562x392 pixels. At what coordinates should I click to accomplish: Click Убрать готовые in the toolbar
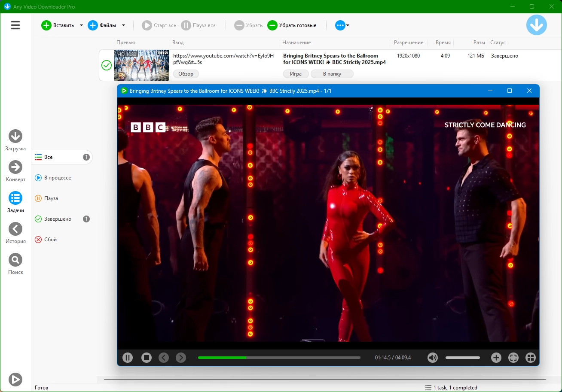pyautogui.click(x=292, y=25)
